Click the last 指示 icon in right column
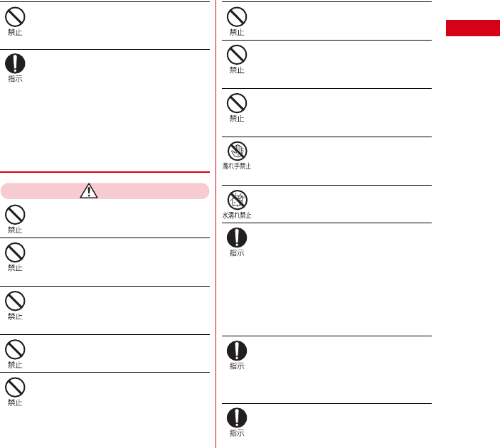 point(237,417)
